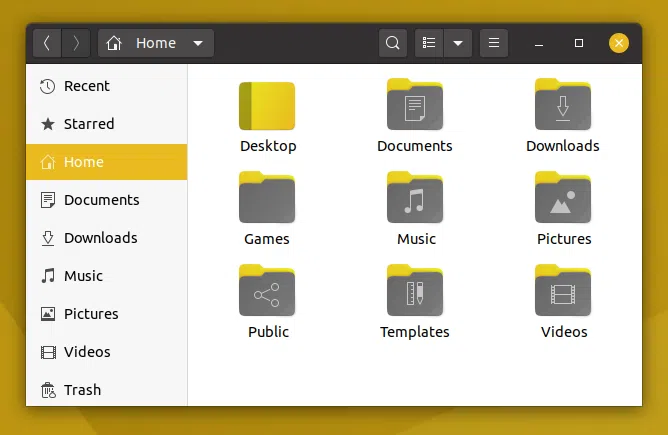
Task: Open the Downloads folder in main view
Action: click(x=563, y=105)
